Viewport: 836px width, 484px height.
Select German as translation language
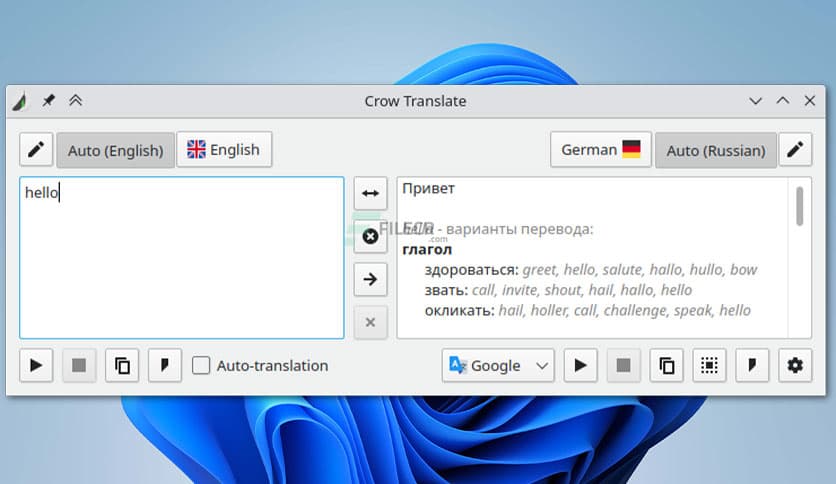click(601, 149)
